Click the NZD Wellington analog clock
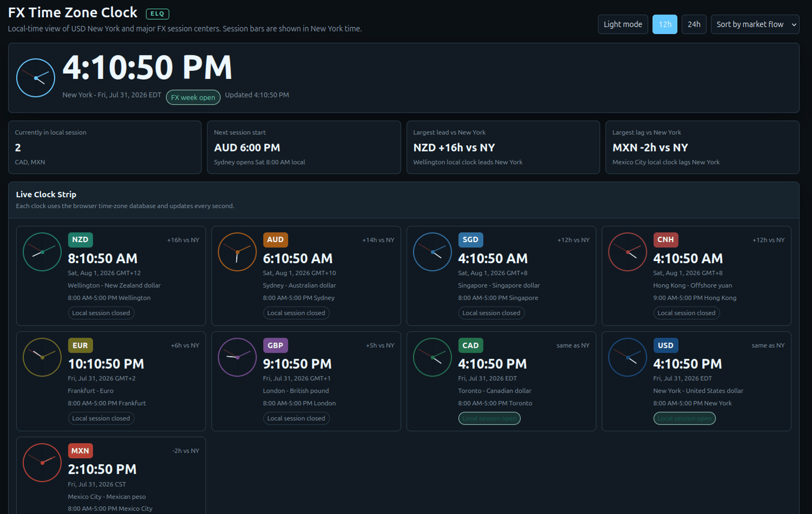812x514 pixels. 42,252
